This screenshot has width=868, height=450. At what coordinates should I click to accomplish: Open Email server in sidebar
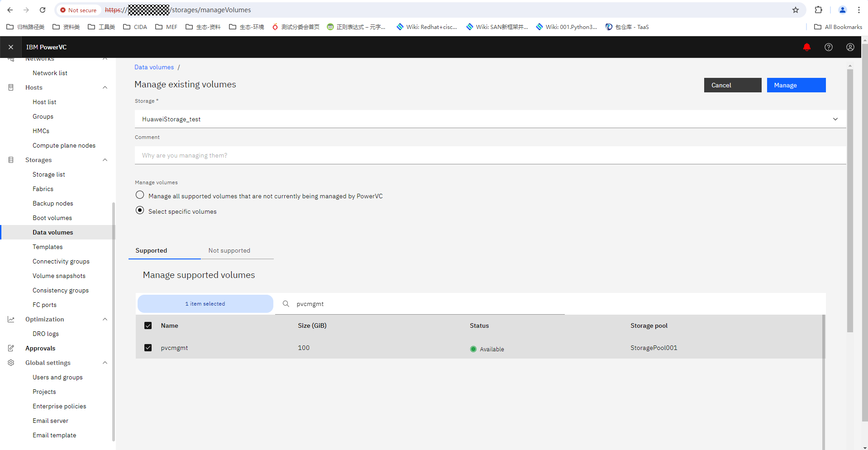50,421
